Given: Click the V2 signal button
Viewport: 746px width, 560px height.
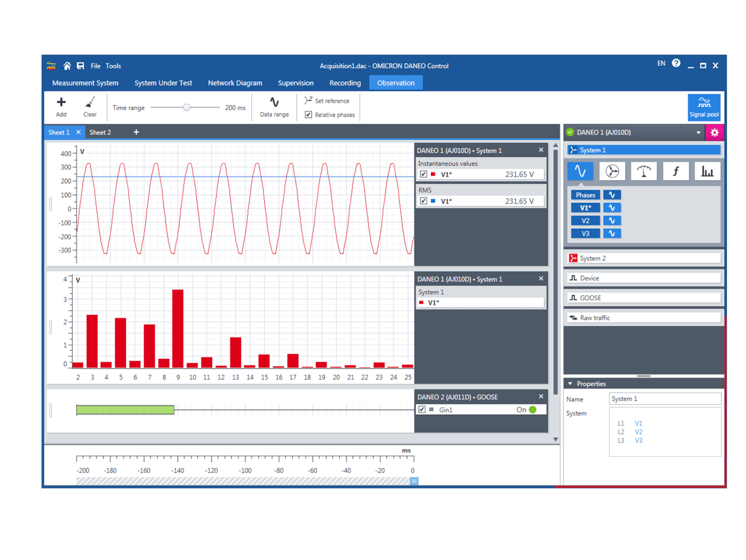Looking at the screenshot, I should pyautogui.click(x=585, y=221).
